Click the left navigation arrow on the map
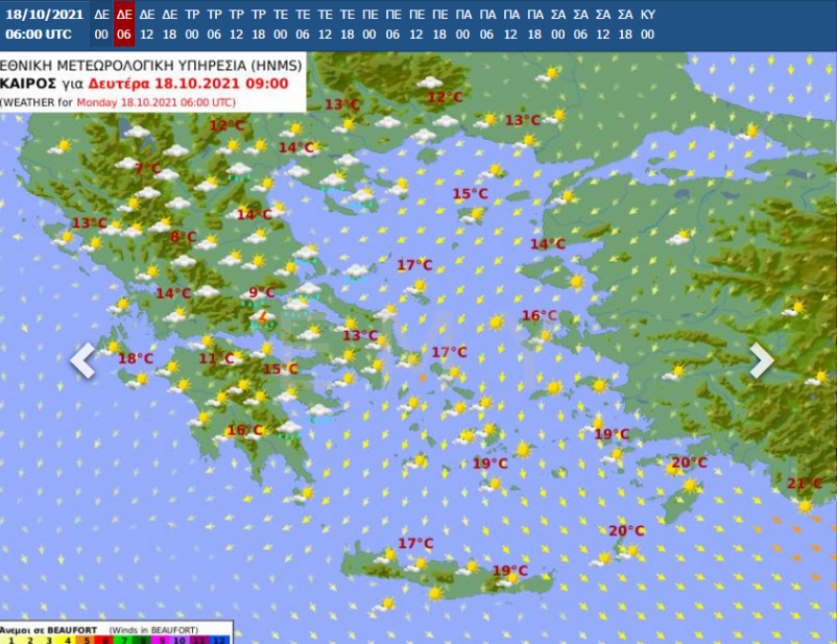The image size is (837, 644). click(83, 359)
